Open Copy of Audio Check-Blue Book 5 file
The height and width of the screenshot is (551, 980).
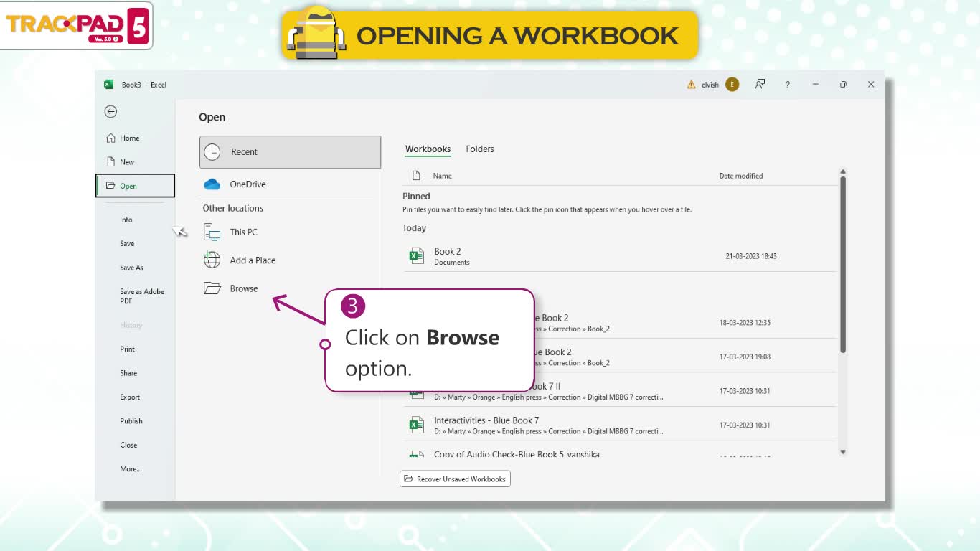(x=619, y=453)
